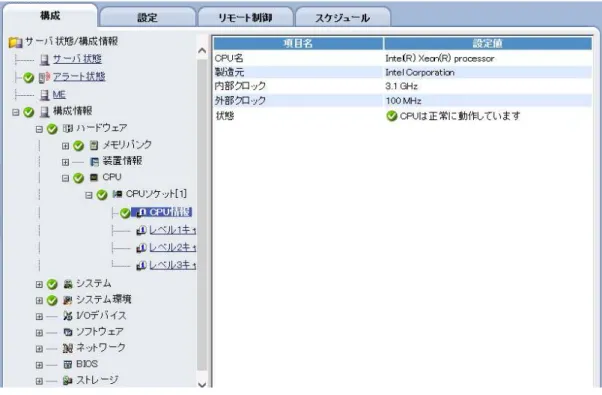Collapse the 構成情報 tree node
The height and width of the screenshot is (395, 602).
pyautogui.click(x=15, y=112)
